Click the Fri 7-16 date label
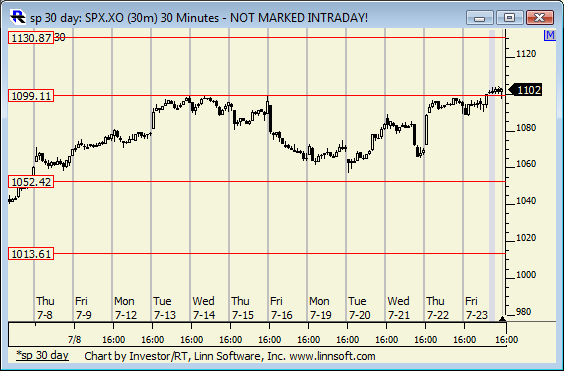564x371 pixels. click(x=281, y=308)
